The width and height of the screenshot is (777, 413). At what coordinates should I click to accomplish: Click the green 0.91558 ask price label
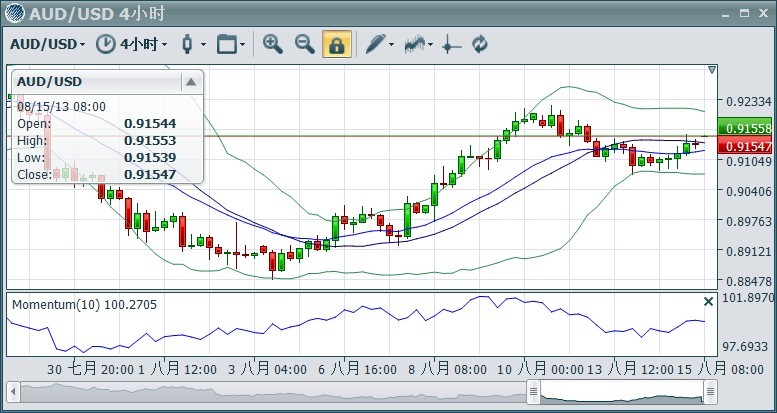click(x=747, y=128)
